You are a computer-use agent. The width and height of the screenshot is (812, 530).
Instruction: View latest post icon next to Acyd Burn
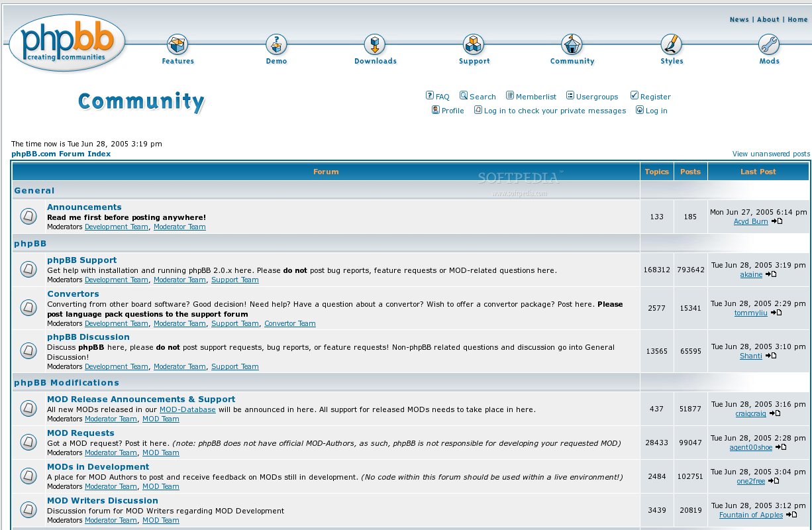(x=777, y=221)
